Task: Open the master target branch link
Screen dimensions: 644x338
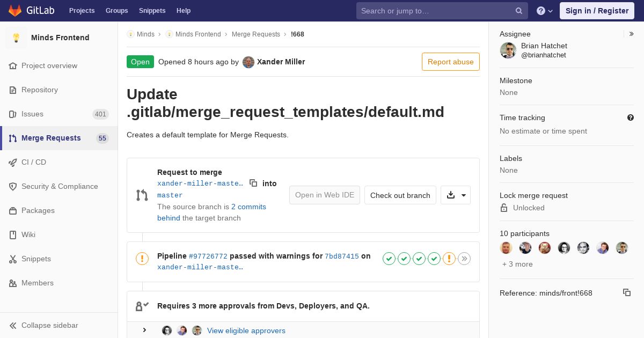Action: pos(170,195)
